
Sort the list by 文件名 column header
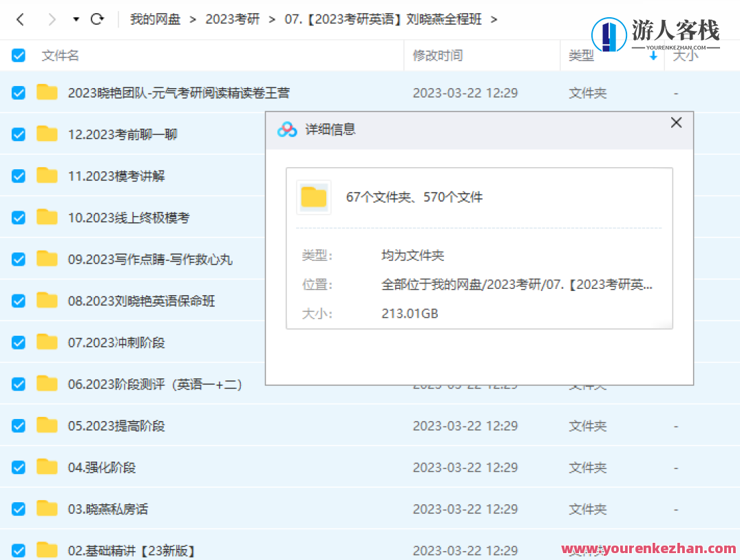pos(61,56)
